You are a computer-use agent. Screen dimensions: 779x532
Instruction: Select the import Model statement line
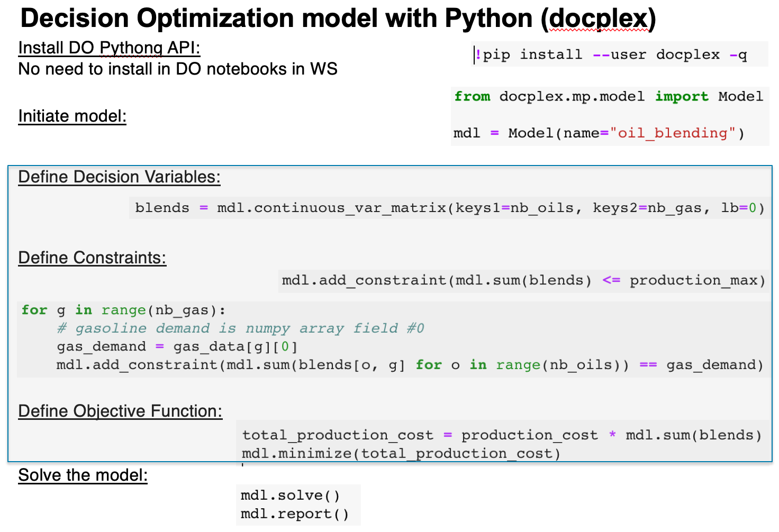[x=608, y=96]
